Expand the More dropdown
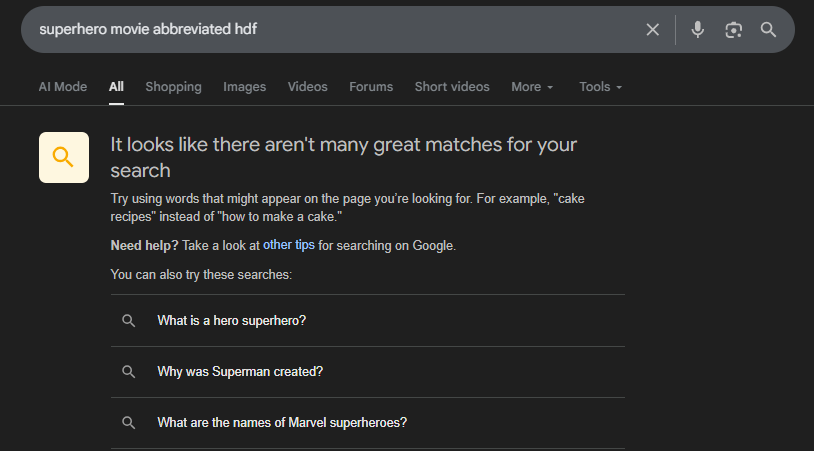 [532, 87]
